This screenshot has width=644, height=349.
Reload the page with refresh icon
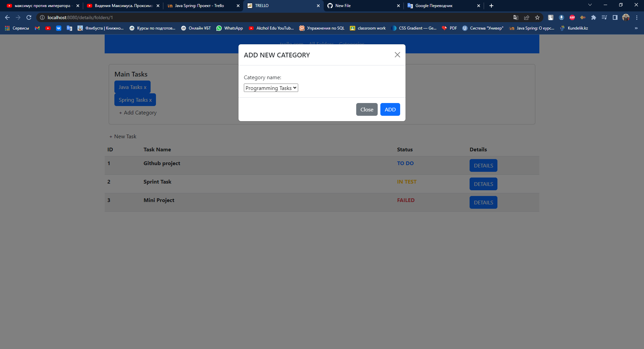coord(29,17)
